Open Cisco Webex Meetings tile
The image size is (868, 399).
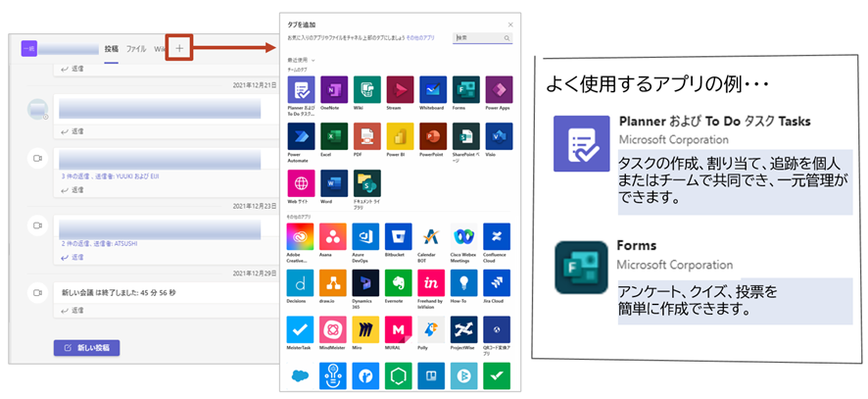coord(464,236)
